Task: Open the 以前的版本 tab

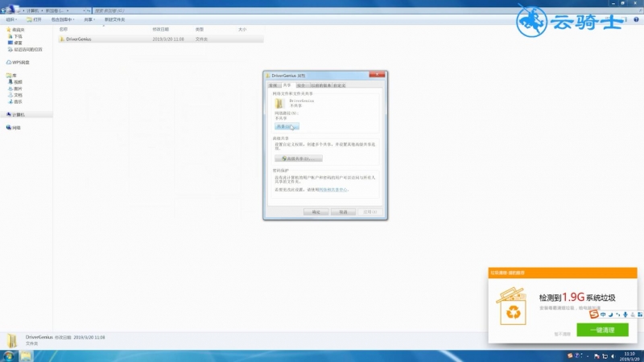Action: click(320, 85)
